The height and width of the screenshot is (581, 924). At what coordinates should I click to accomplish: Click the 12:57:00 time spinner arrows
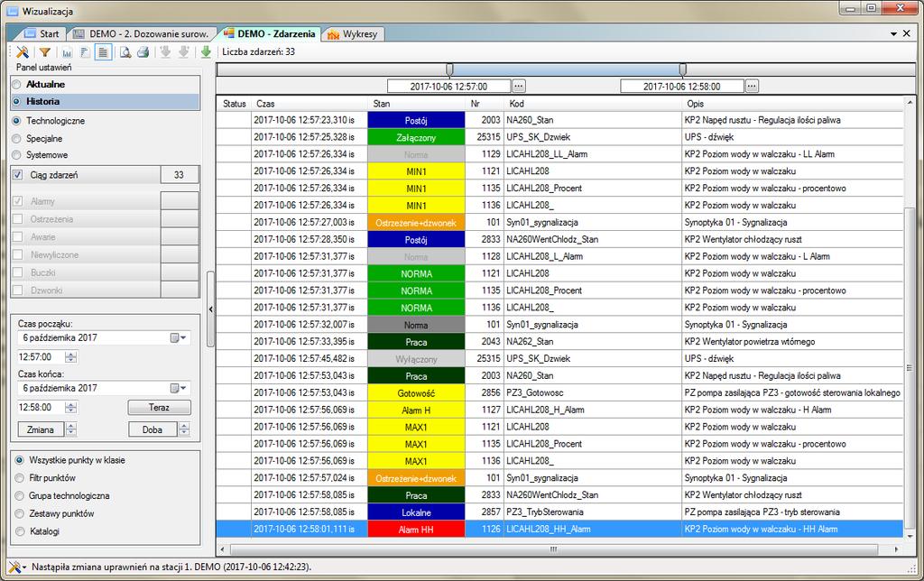point(70,357)
